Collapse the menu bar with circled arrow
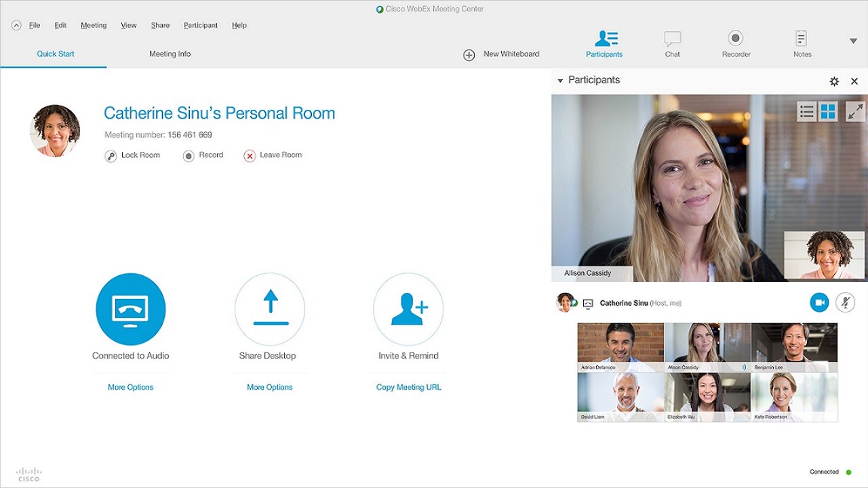 (x=16, y=25)
